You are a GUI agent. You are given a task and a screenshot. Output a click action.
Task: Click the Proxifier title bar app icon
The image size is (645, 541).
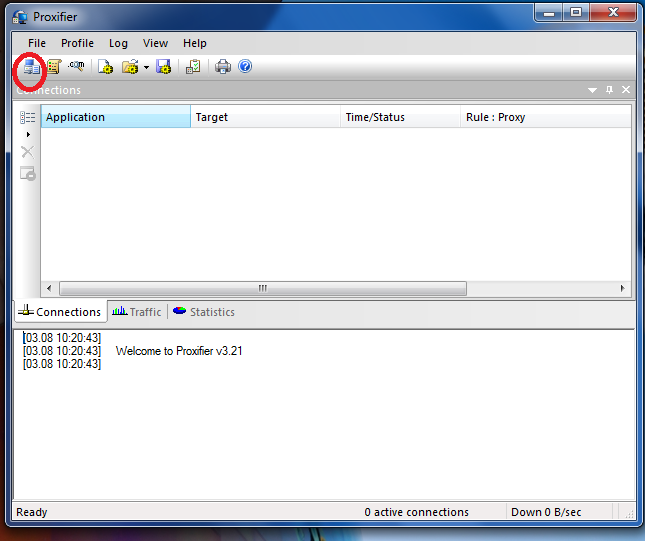click(x=20, y=17)
